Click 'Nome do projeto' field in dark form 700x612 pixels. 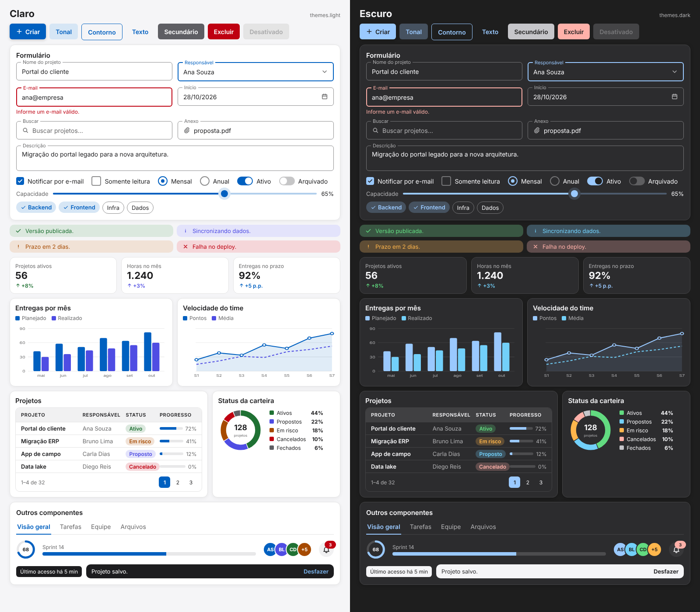pyautogui.click(x=444, y=71)
